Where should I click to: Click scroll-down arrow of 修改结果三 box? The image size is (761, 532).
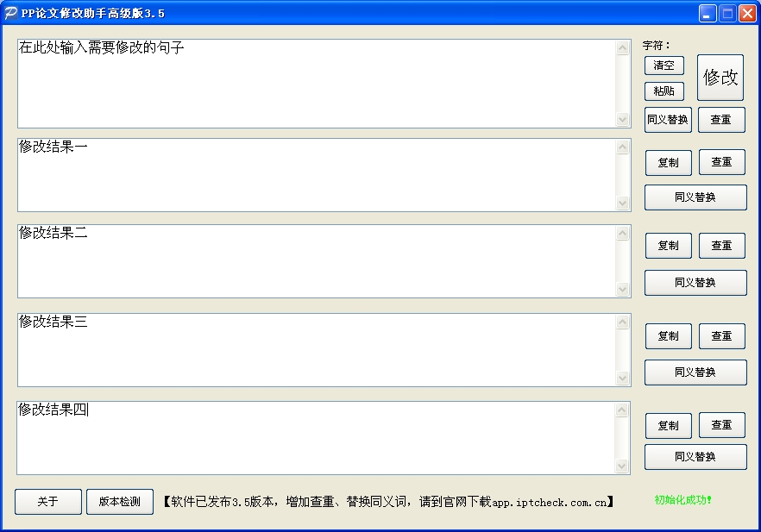[622, 379]
